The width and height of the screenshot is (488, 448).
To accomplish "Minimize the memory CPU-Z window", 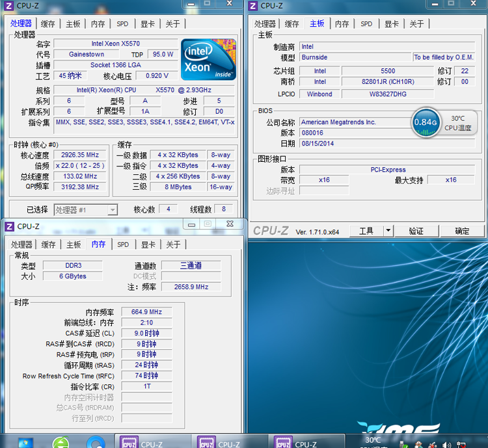I will point(192,224).
